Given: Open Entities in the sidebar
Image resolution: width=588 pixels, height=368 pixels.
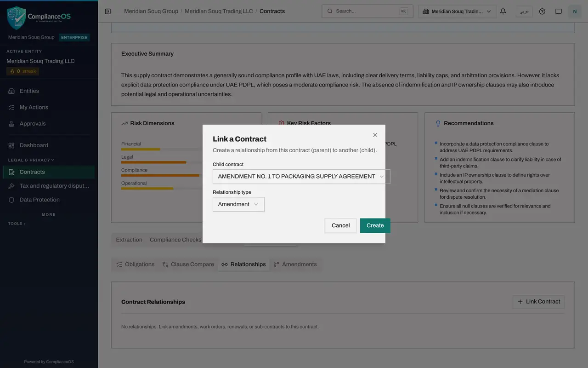Looking at the screenshot, I should (x=49, y=91).
